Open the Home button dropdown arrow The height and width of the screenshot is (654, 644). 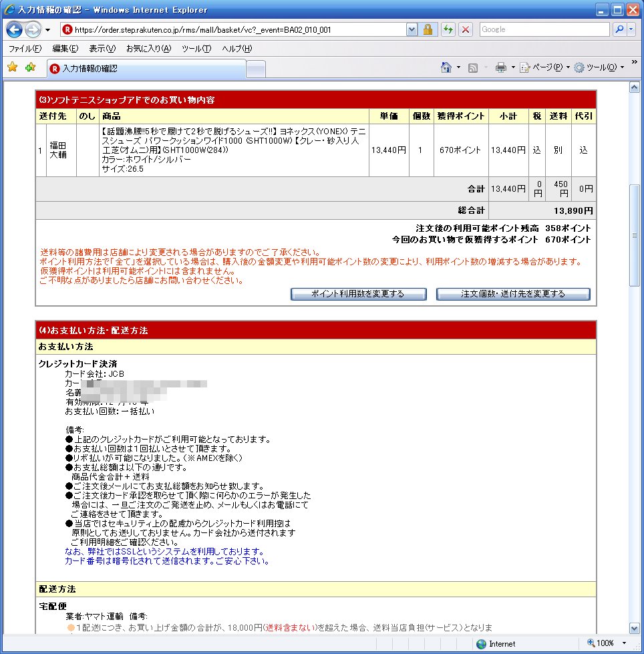point(458,67)
